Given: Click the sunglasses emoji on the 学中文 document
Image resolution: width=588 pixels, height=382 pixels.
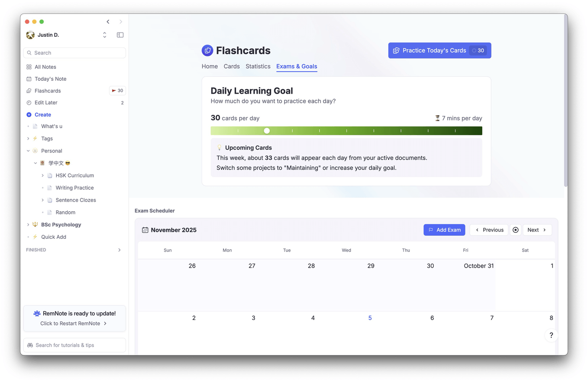Looking at the screenshot, I should click(x=67, y=163).
